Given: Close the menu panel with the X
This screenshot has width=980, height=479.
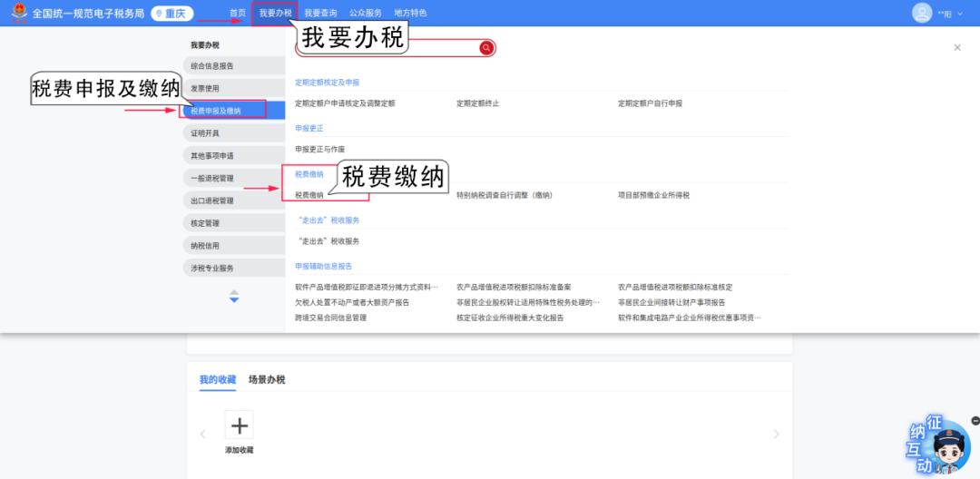Looking at the screenshot, I should pos(956,48).
